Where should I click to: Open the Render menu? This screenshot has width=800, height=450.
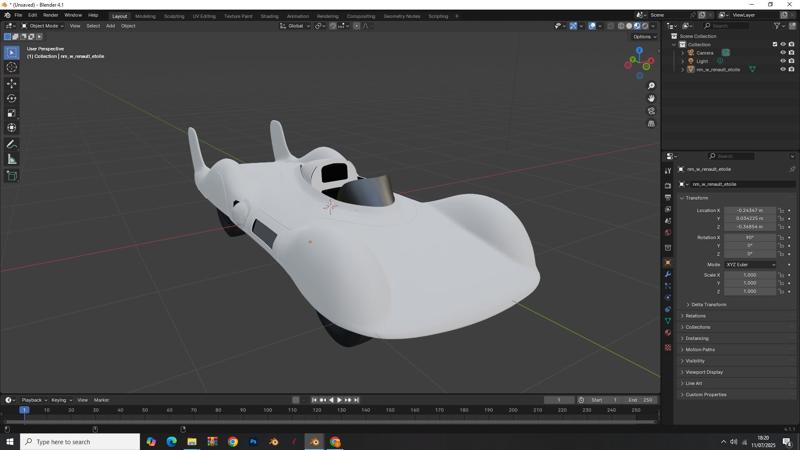[50, 15]
